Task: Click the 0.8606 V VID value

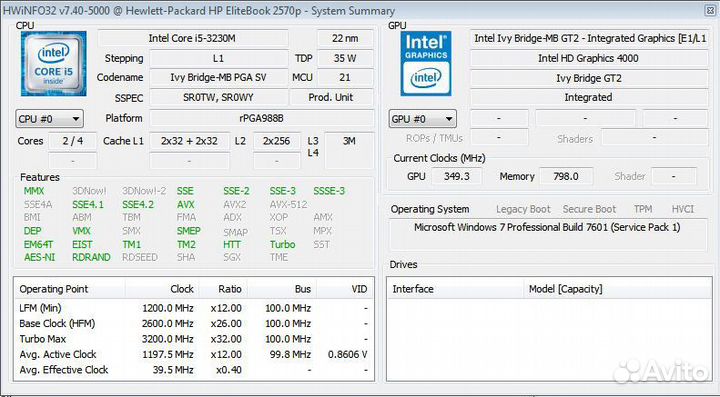Action: click(x=348, y=355)
